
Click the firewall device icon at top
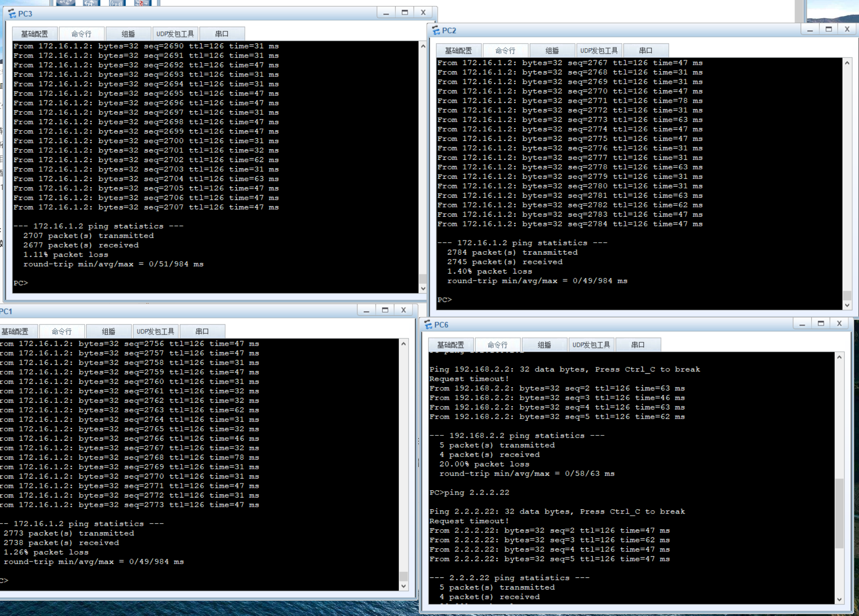(x=143, y=3)
